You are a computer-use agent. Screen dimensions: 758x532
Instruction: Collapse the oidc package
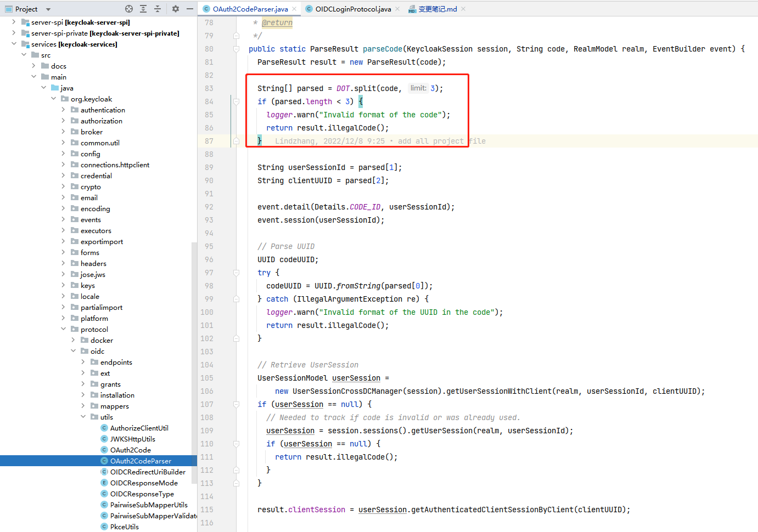click(73, 351)
